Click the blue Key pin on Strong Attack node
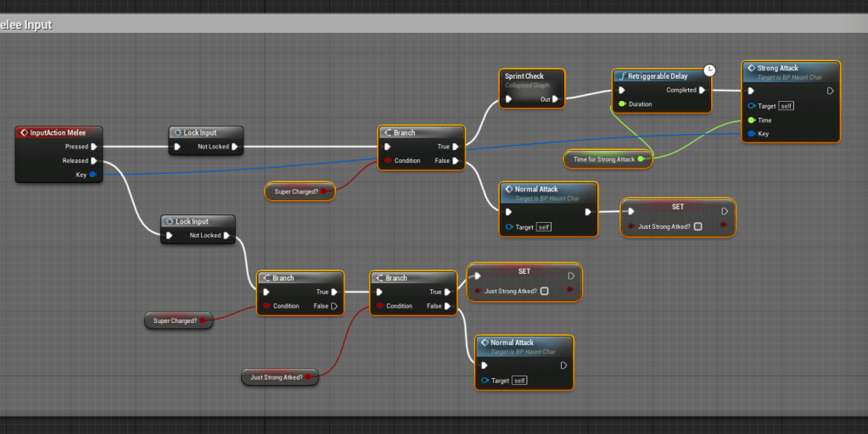Screen dimensions: 868x434 (750, 133)
